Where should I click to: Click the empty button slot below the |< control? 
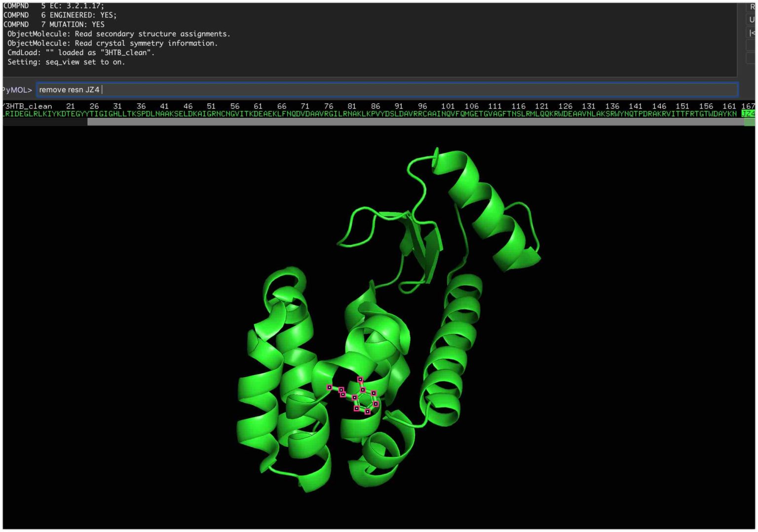coord(751,45)
